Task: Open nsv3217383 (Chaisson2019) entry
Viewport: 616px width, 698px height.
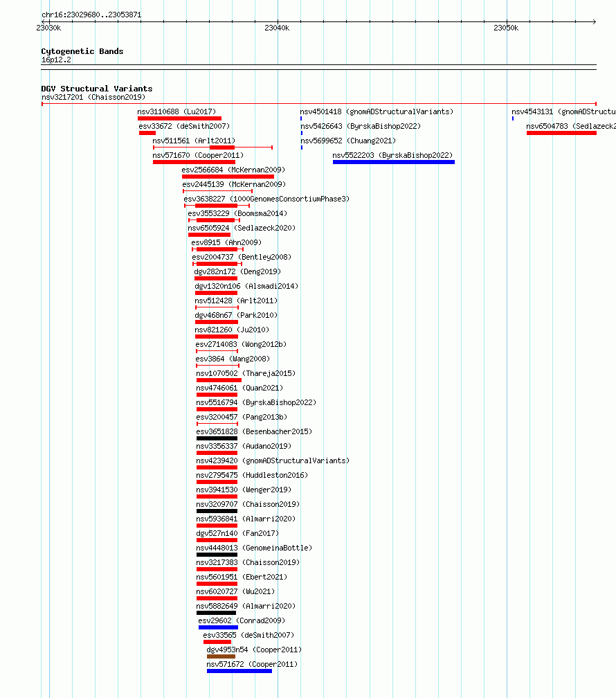Action: (x=248, y=563)
